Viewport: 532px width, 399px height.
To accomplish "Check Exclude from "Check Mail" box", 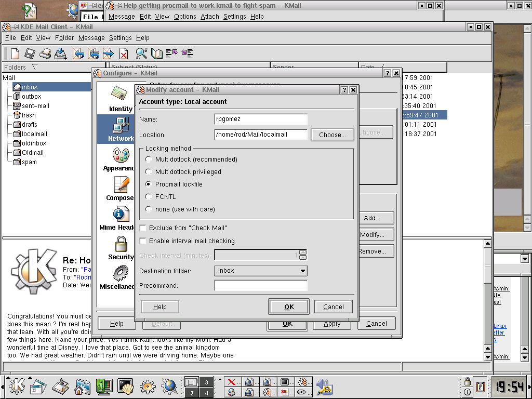I will point(143,228).
